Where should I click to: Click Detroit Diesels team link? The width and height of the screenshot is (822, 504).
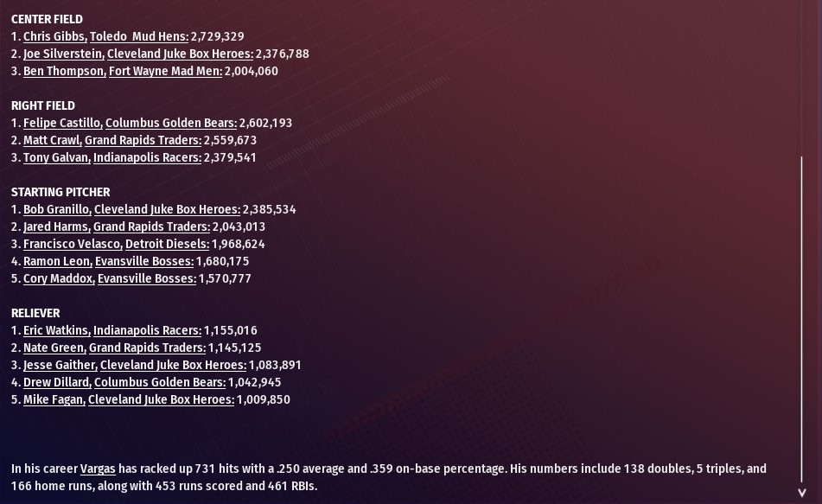[x=167, y=244]
